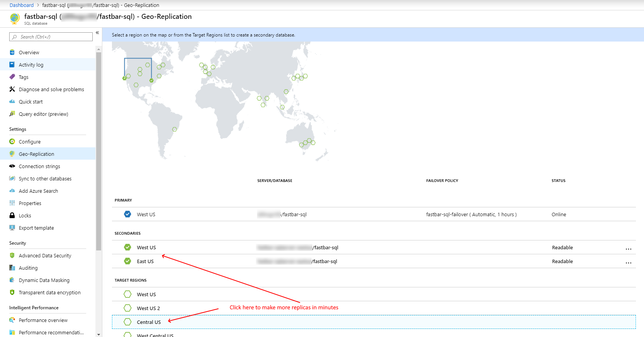Click the Readable status for East US

point(562,261)
